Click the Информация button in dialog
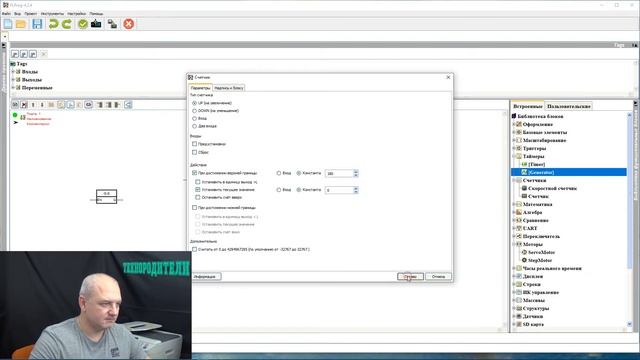Image resolution: width=640 pixels, height=360 pixels. point(205,277)
